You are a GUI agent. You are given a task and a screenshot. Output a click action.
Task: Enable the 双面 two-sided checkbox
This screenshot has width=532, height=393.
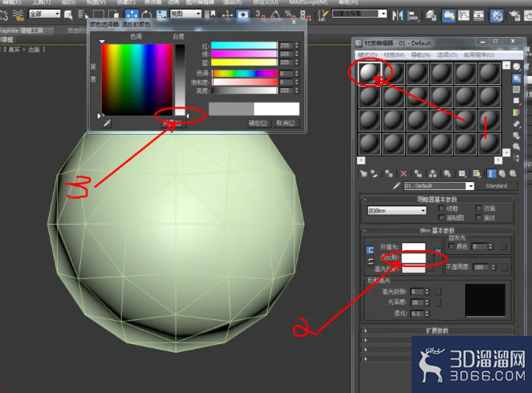tap(478, 209)
